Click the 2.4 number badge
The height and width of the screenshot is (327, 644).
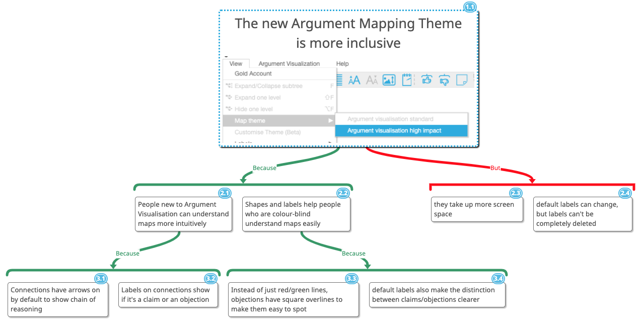[625, 193]
